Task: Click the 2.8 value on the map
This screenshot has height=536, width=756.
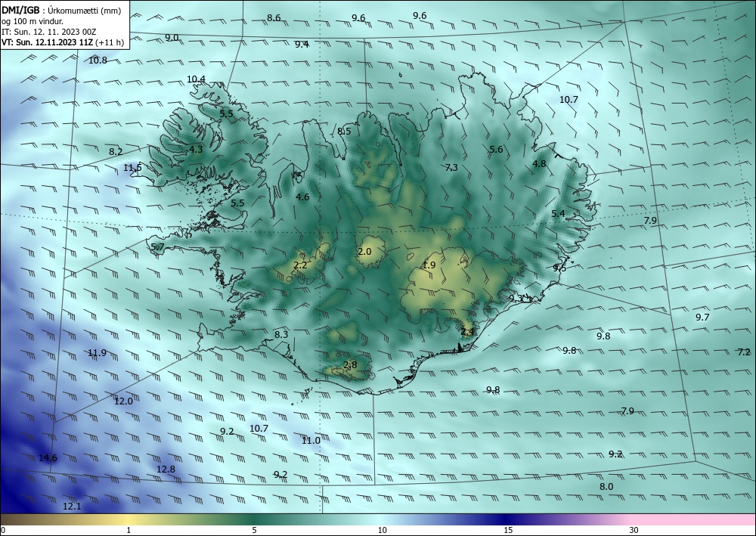Action: (x=351, y=365)
